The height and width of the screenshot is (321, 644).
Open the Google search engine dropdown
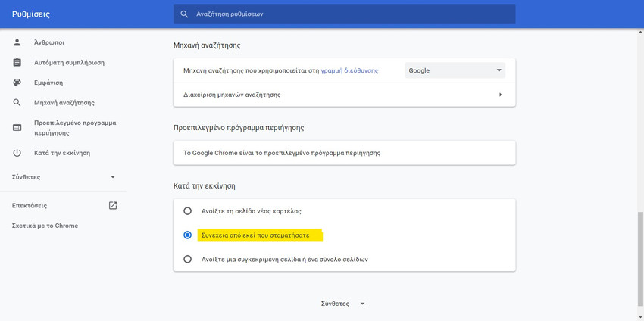tap(455, 70)
